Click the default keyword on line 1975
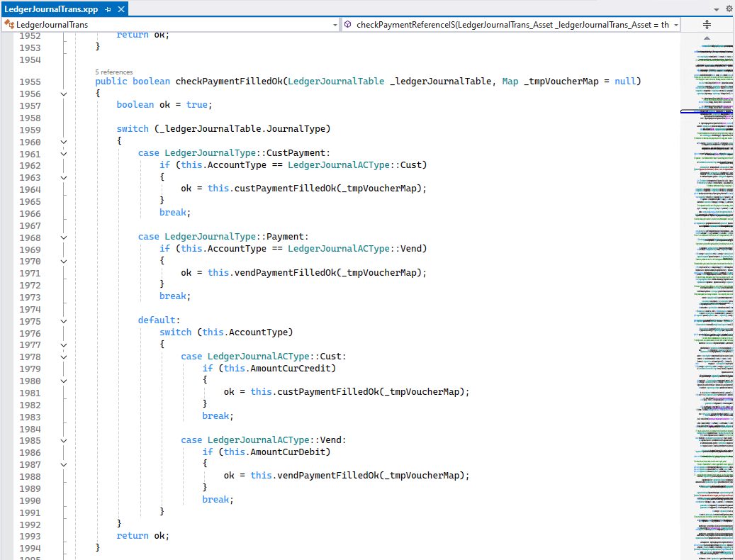The width and height of the screenshot is (735, 560). (x=157, y=320)
